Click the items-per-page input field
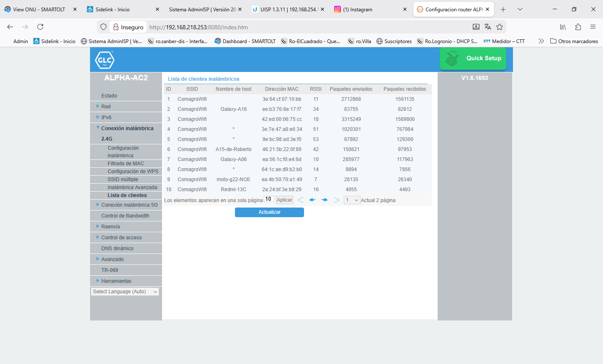The width and height of the screenshot is (603, 364). click(x=268, y=199)
